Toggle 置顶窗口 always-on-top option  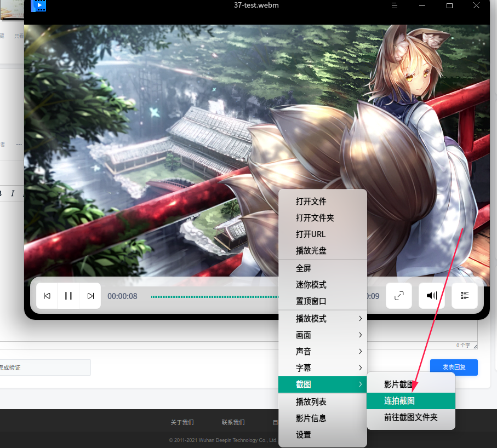pyautogui.click(x=323, y=301)
